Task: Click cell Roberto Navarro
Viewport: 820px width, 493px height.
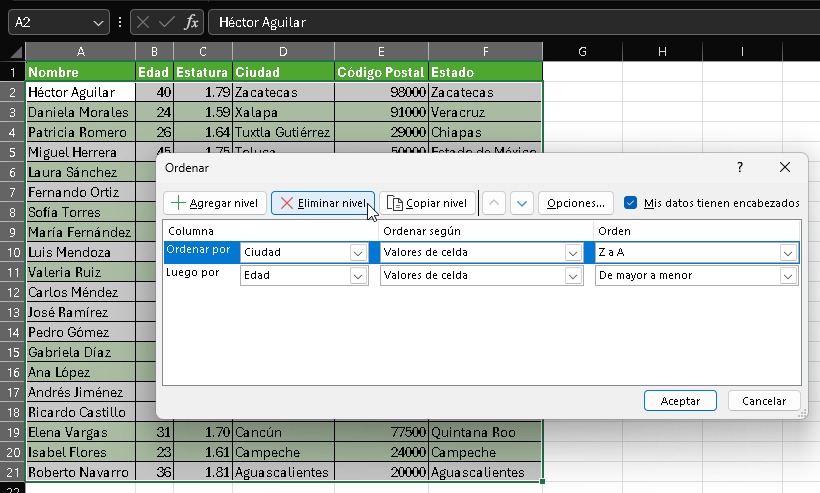Action: coord(81,472)
